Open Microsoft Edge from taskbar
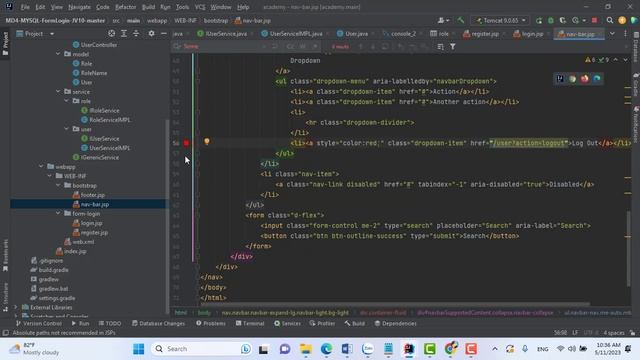Screen dimensions: 640x360 click(x=326, y=349)
